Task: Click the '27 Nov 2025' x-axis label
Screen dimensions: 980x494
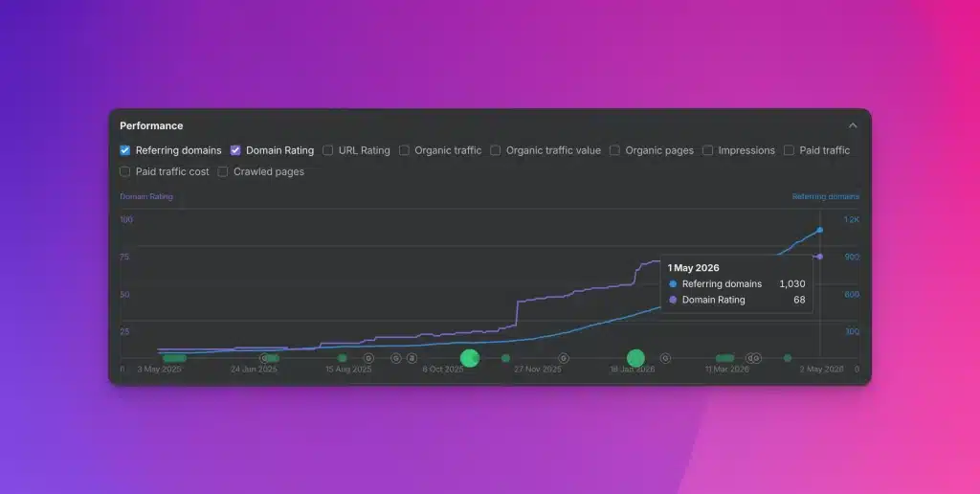Action: click(538, 370)
